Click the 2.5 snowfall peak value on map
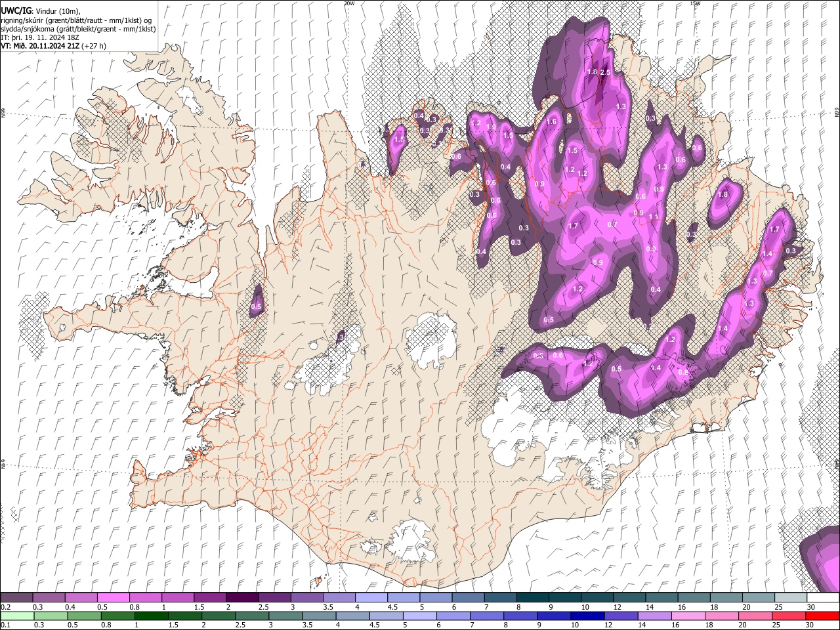840x630 pixels. coord(605,72)
